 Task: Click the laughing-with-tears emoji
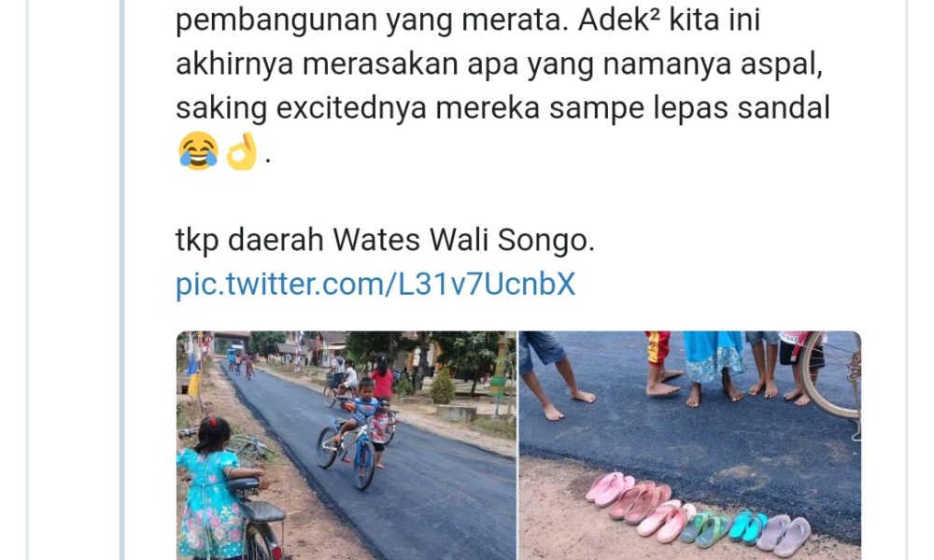click(x=198, y=151)
